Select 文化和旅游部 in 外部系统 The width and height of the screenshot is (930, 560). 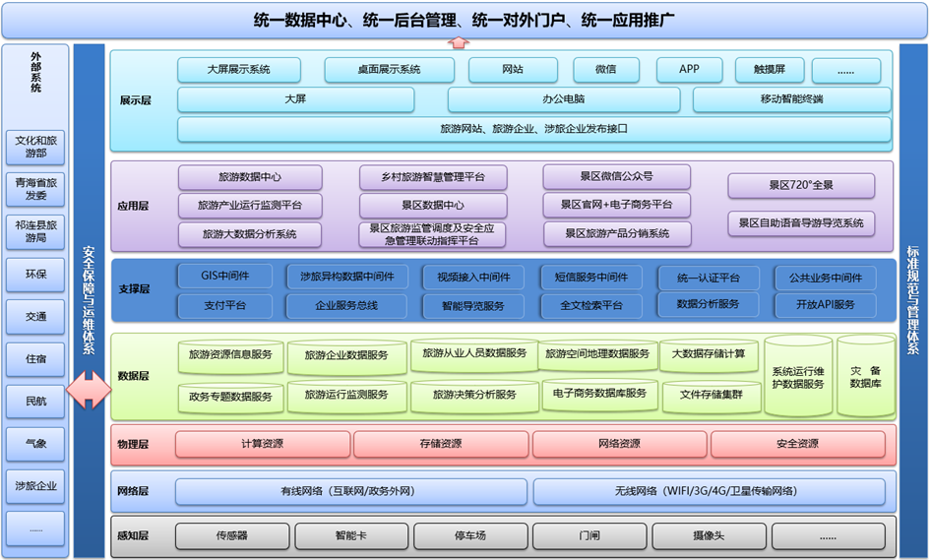[35, 147]
